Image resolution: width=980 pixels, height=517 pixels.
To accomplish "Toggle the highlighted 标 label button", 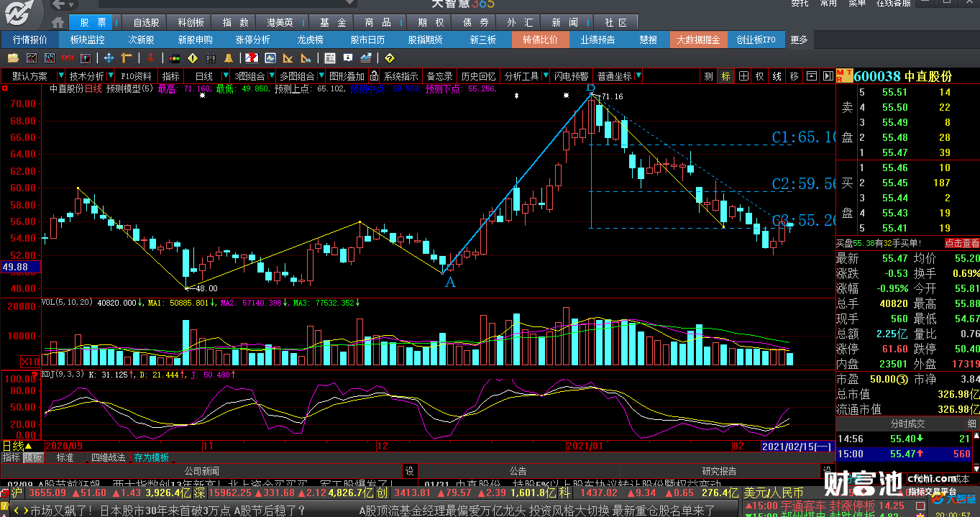I will [x=725, y=76].
